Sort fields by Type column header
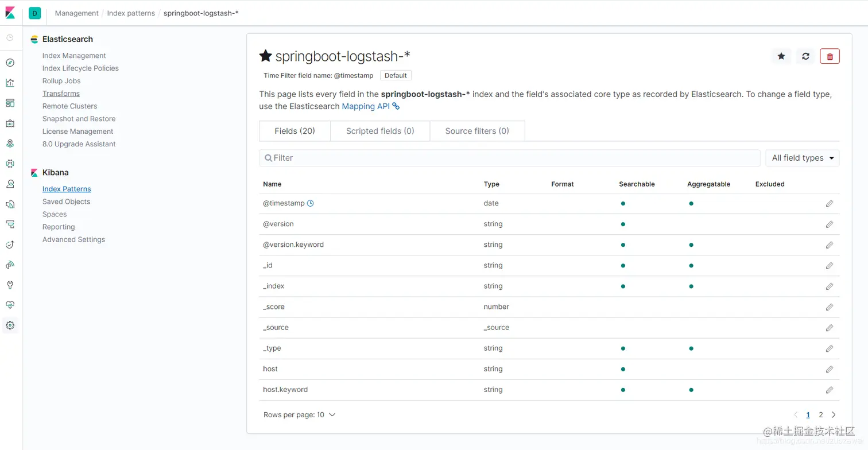Image resolution: width=868 pixels, height=450 pixels. pyautogui.click(x=491, y=184)
